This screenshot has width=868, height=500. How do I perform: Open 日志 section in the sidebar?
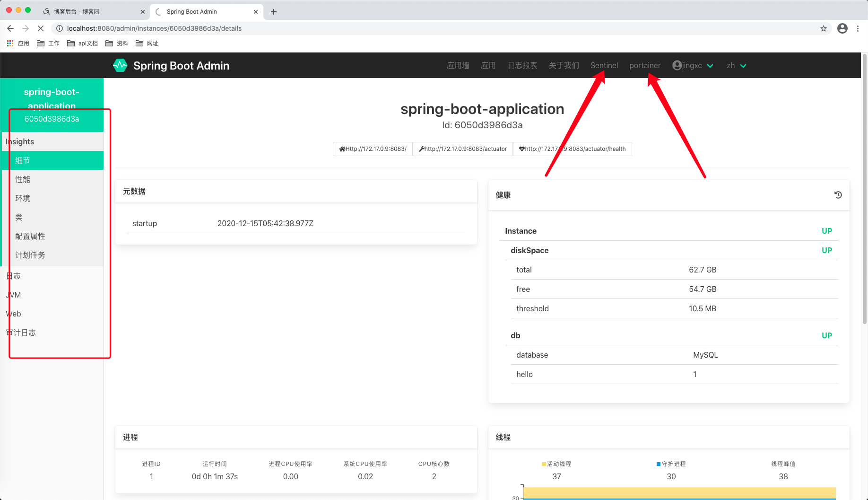coord(52,276)
